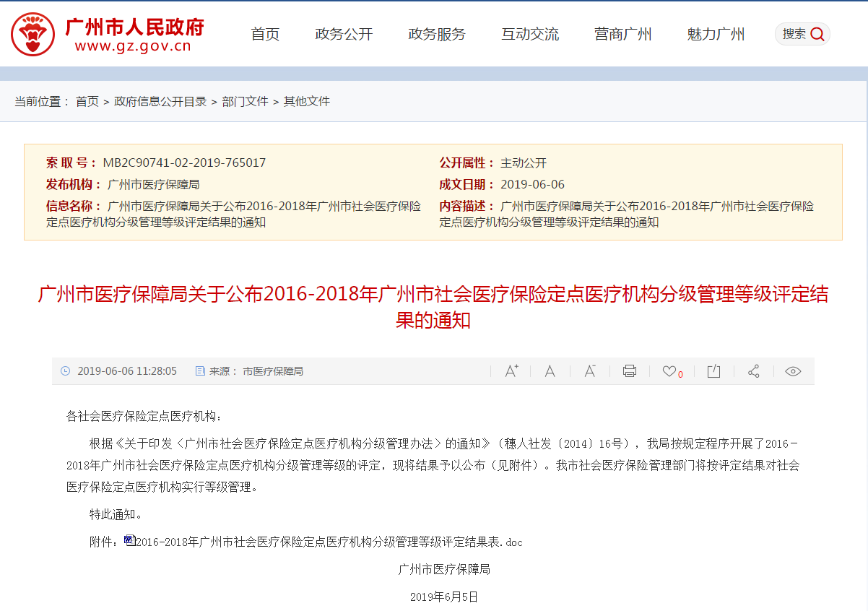Reset article text to default size

click(x=550, y=371)
